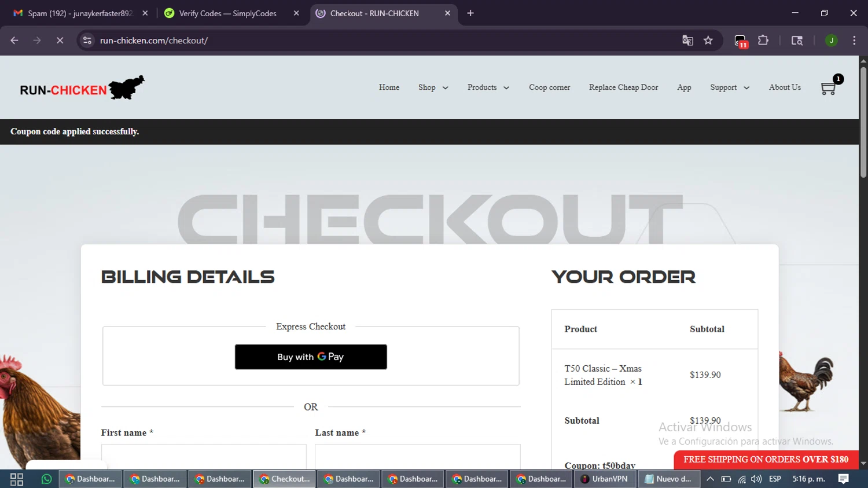
Task: Click Buy with G Pay button
Action: click(311, 357)
